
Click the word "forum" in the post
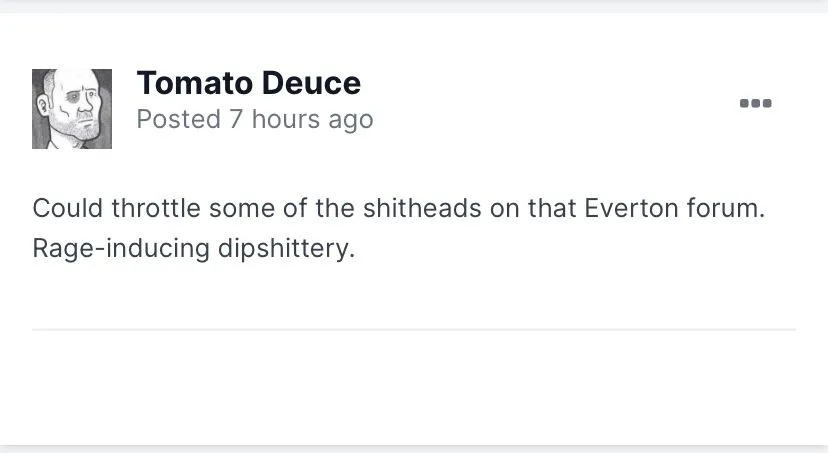(729, 209)
